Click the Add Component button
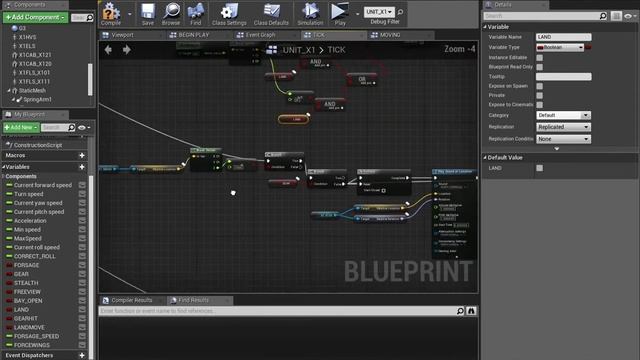 [36, 18]
